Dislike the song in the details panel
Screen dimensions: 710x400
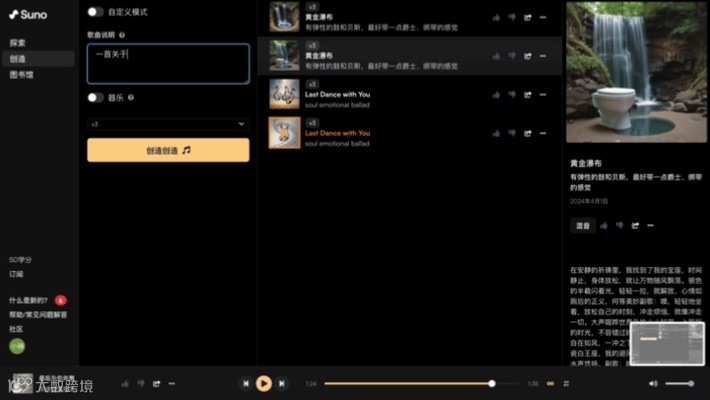click(x=619, y=226)
